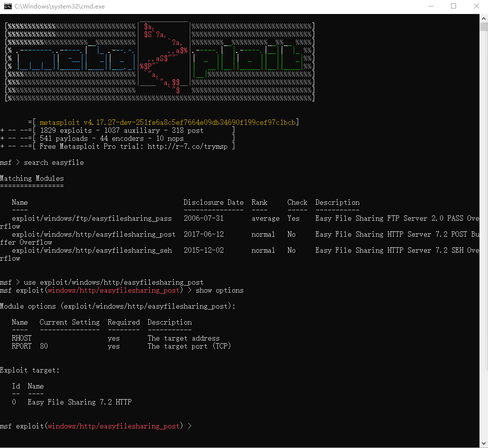Click the 'Disclosure Date' column header

[213, 203]
